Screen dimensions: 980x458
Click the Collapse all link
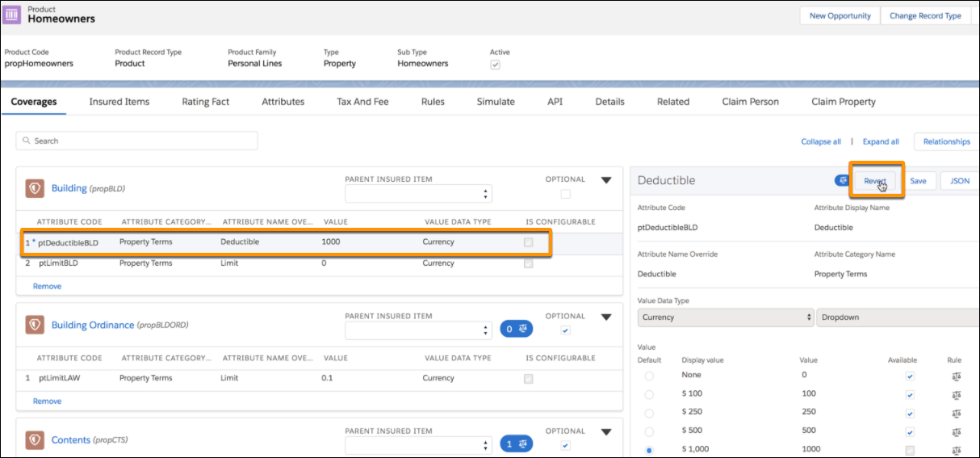821,141
